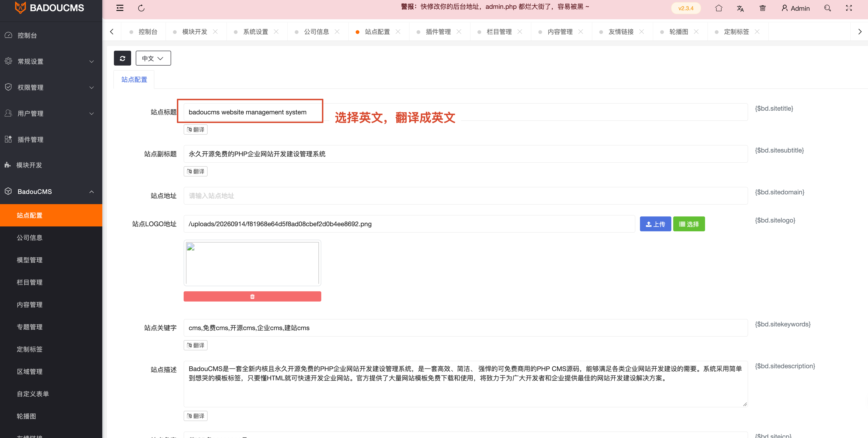Click 翻译 button under 站点副标题

195,171
